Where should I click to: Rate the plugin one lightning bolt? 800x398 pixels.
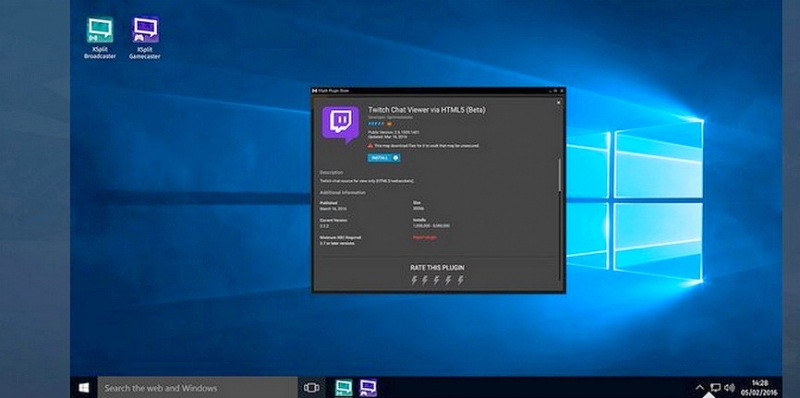tap(414, 280)
